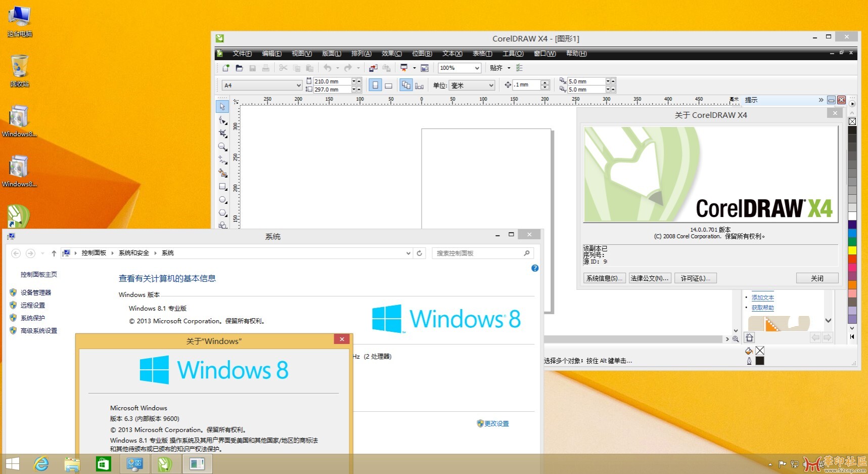Toggle portrait page orientation button

(375, 85)
